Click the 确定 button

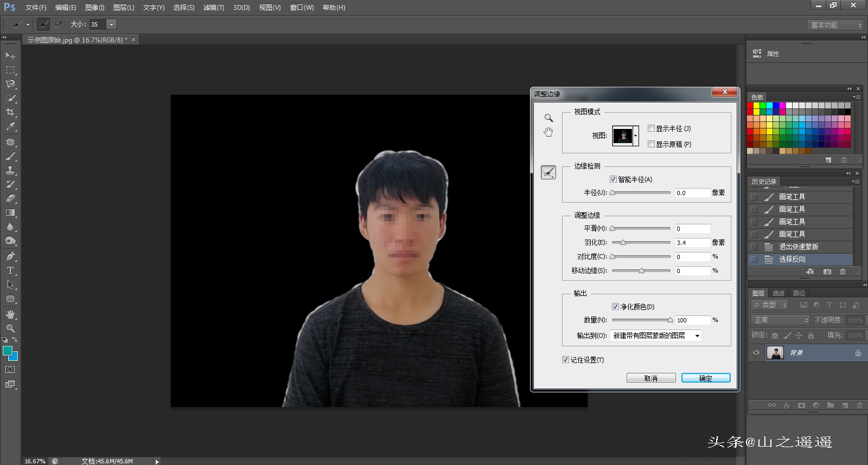(x=705, y=378)
